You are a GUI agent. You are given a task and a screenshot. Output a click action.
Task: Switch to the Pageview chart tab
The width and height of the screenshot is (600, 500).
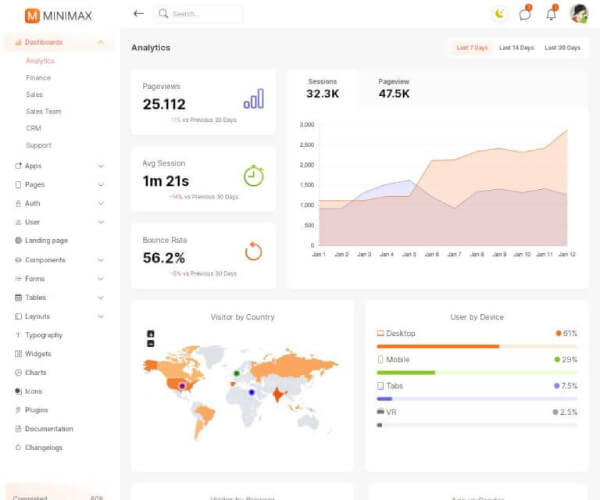(x=394, y=88)
